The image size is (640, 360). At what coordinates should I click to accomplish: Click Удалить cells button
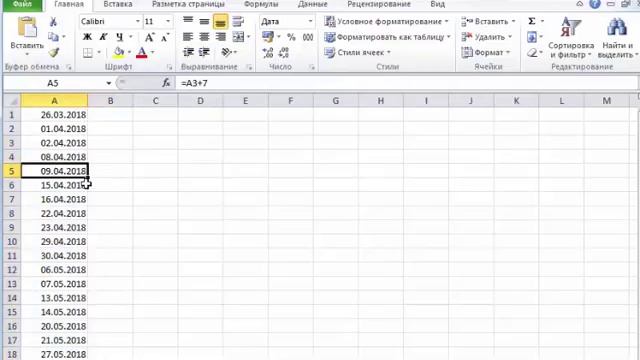point(486,37)
